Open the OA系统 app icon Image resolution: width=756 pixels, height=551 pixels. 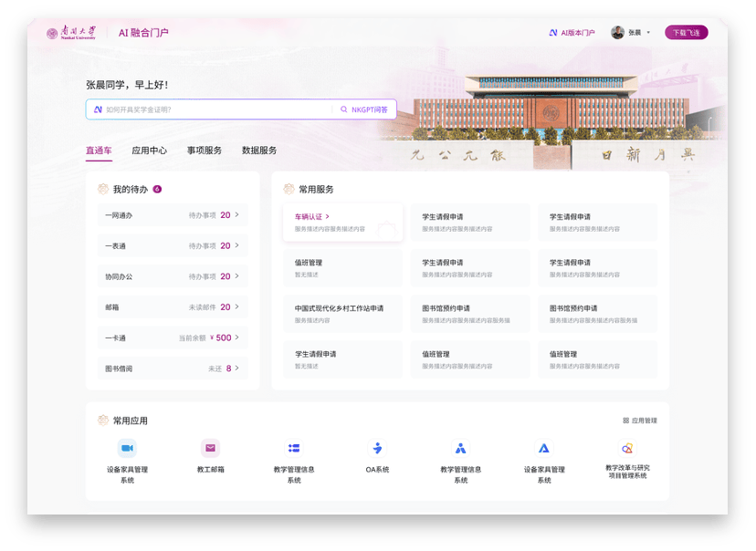point(377,448)
